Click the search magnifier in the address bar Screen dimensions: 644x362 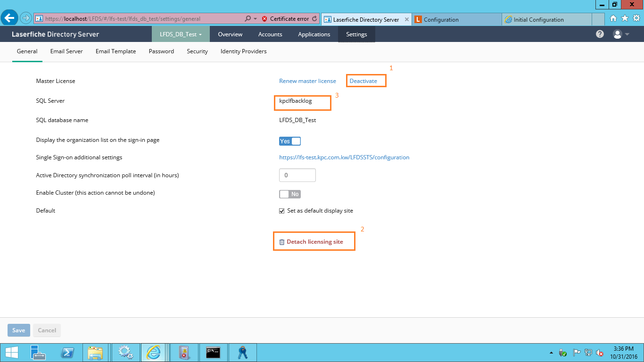(248, 19)
